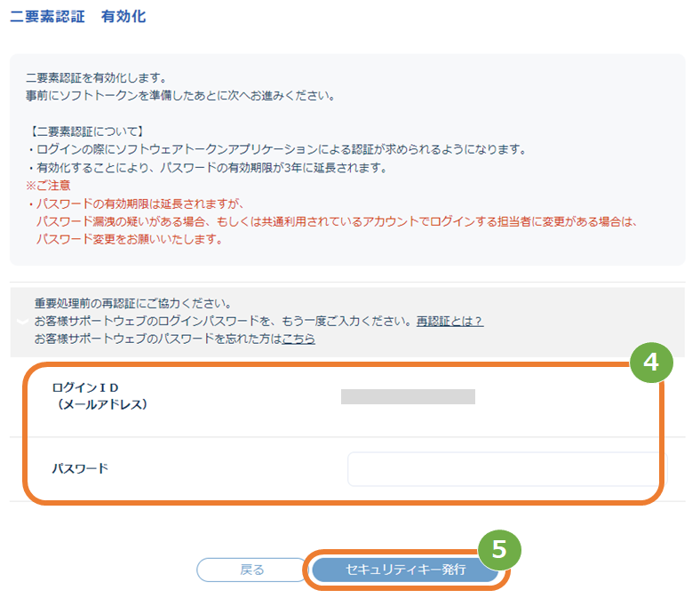Click the パスワード変更をお願いいたします。 line

click(130, 239)
